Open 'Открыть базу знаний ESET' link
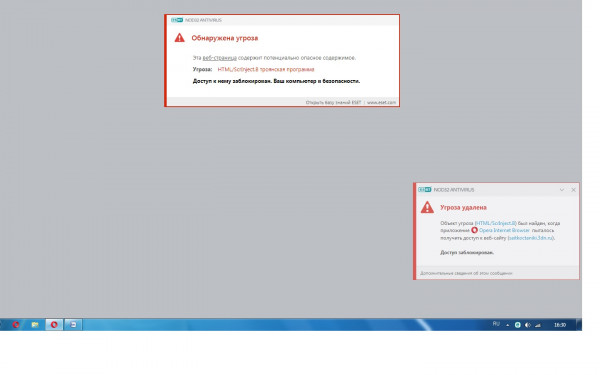Image resolution: width=600 pixels, height=375 pixels. coord(333,102)
